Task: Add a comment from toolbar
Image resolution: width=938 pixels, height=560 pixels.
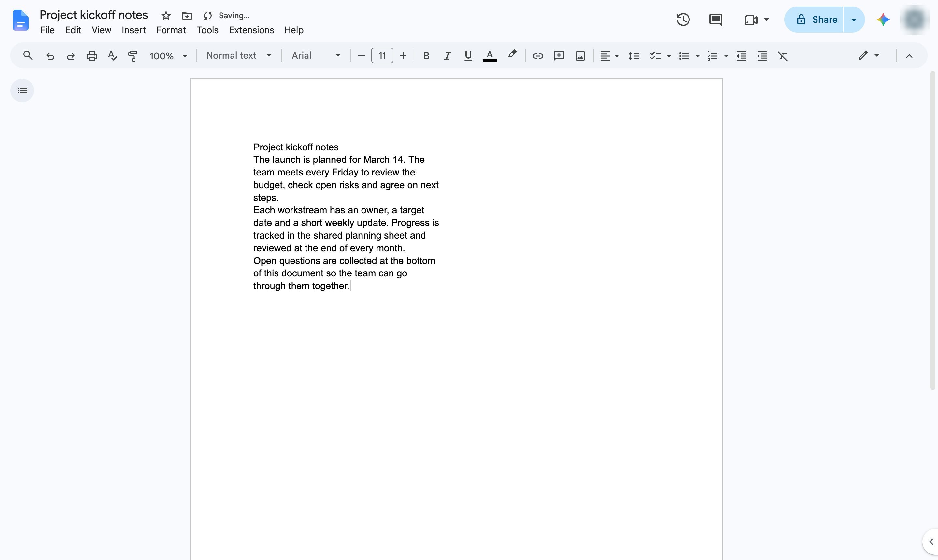Action: pyautogui.click(x=559, y=56)
